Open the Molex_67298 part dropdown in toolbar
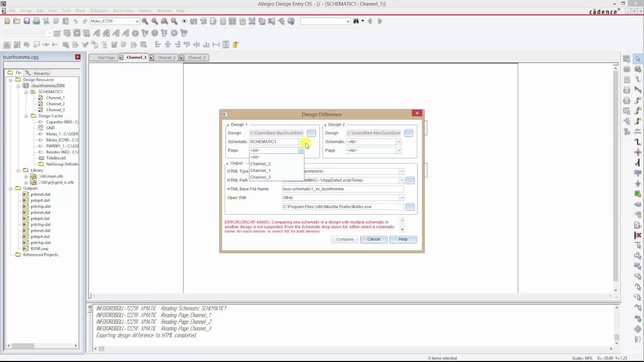644x362 pixels. click(137, 21)
